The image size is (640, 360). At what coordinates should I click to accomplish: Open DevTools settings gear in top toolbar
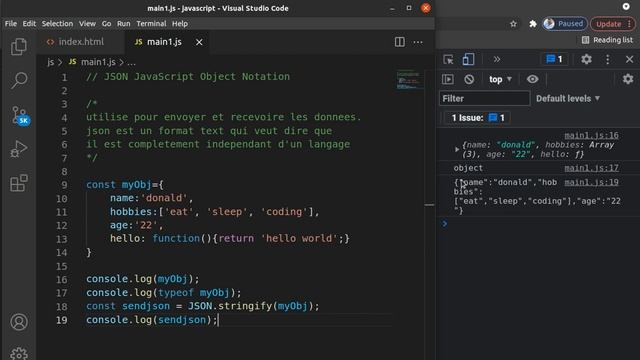point(586,59)
